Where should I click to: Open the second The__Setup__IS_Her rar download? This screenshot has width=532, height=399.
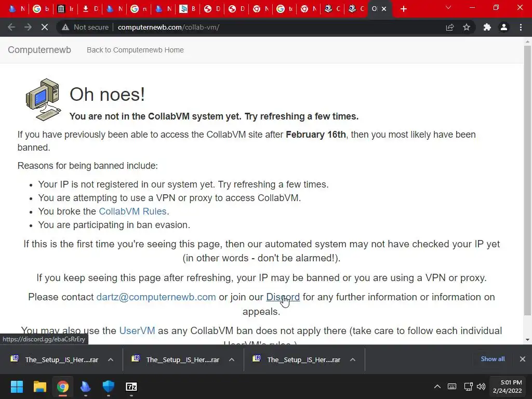coord(176,360)
